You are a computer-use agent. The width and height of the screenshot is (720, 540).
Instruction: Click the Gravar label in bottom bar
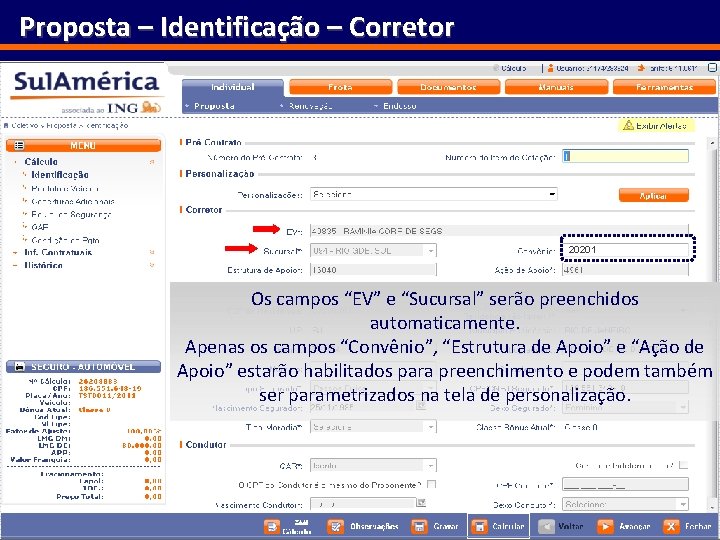tap(446, 526)
